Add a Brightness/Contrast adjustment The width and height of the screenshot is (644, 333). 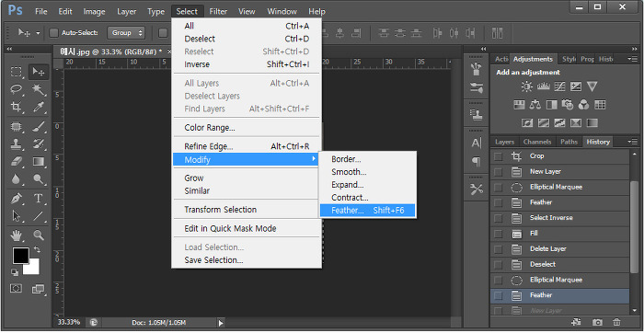(526, 86)
